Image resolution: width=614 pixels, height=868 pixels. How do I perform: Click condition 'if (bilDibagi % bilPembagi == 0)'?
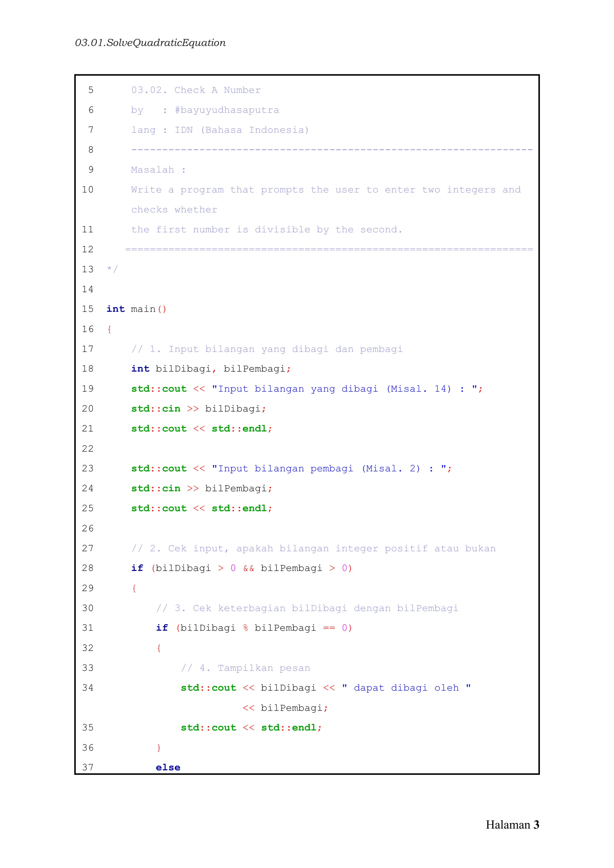[254, 628]
